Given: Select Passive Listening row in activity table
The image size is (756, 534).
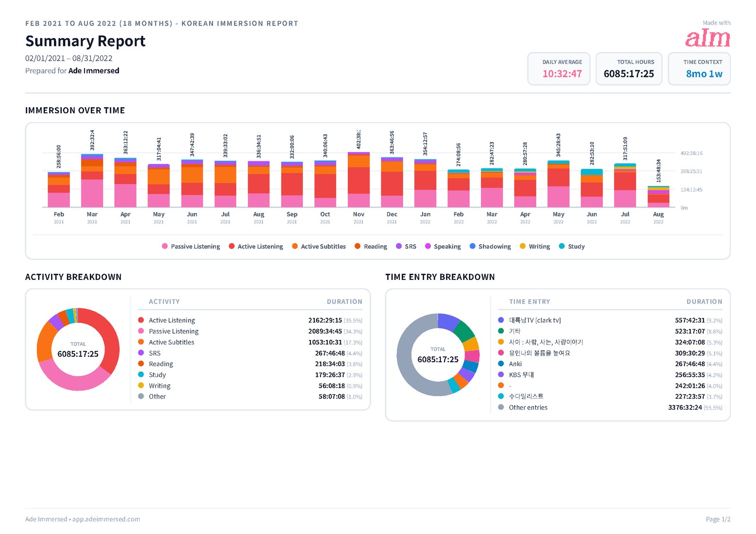Looking at the screenshot, I should 250,331.
